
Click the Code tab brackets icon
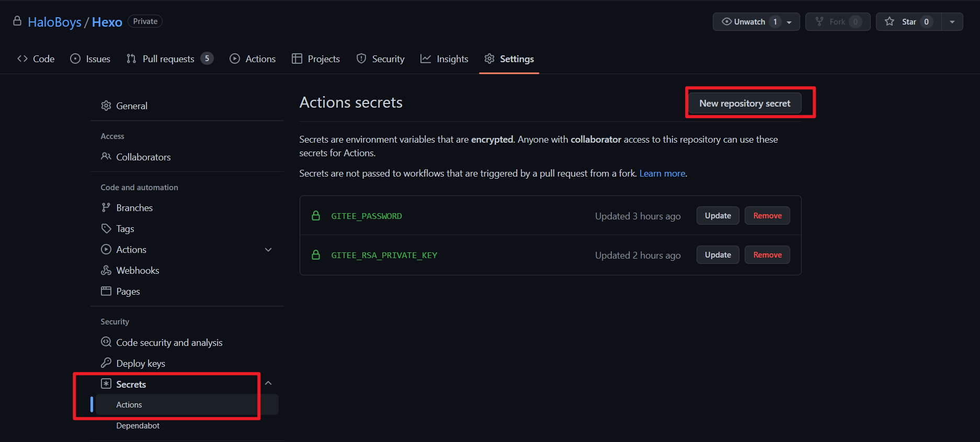tap(22, 59)
